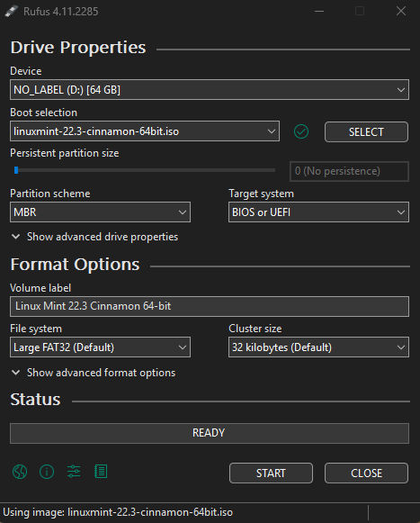420x523 pixels.
Task: Open the Device dropdown showing NO_LABEL (D:)
Action: pos(210,89)
